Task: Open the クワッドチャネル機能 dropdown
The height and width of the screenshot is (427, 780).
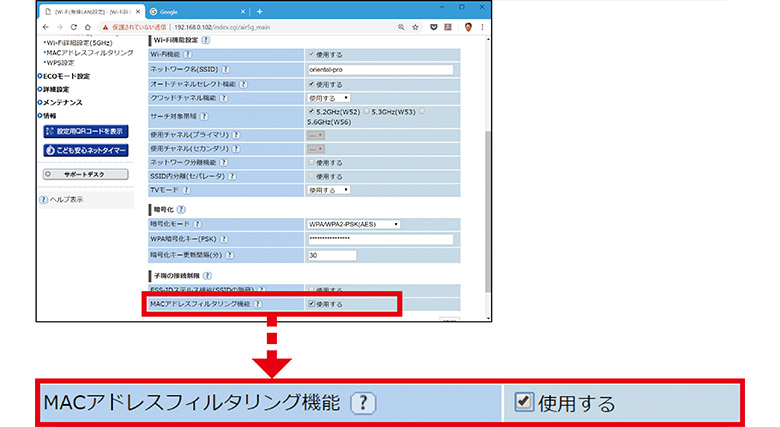Action: (328, 99)
